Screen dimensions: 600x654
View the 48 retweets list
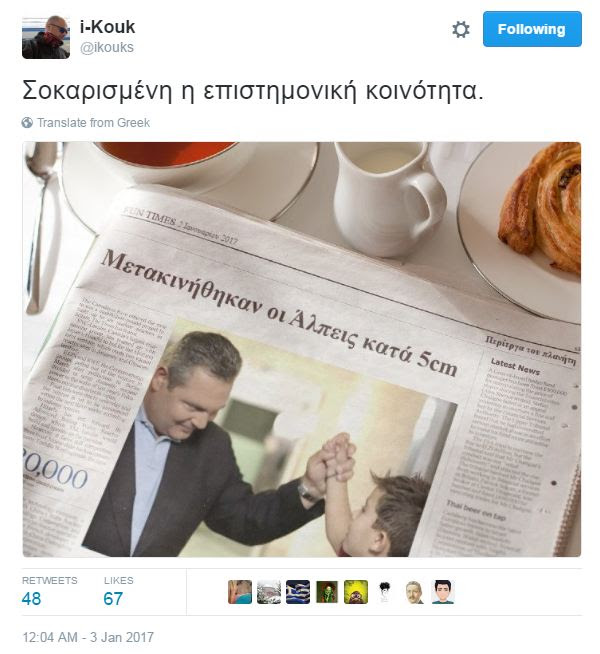(x=49, y=592)
